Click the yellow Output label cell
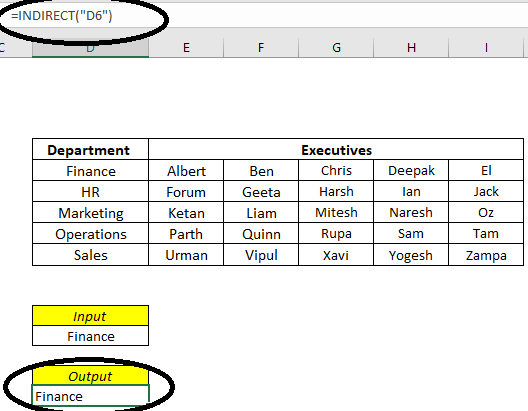This screenshot has height=411, width=528. click(x=90, y=376)
